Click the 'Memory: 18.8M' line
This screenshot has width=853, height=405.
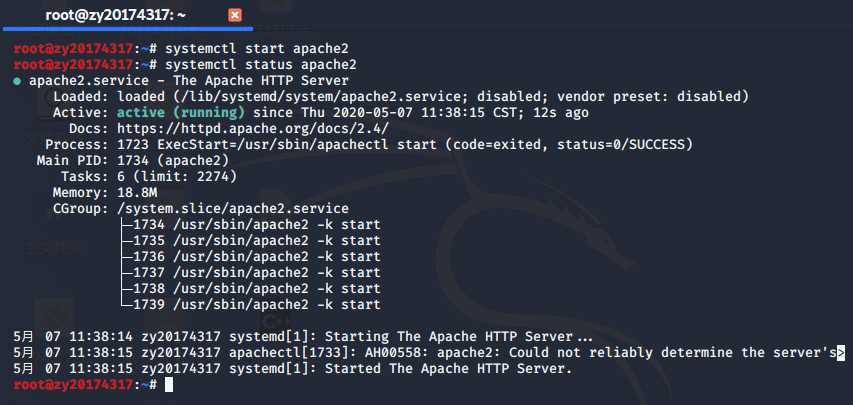[x=106, y=193]
